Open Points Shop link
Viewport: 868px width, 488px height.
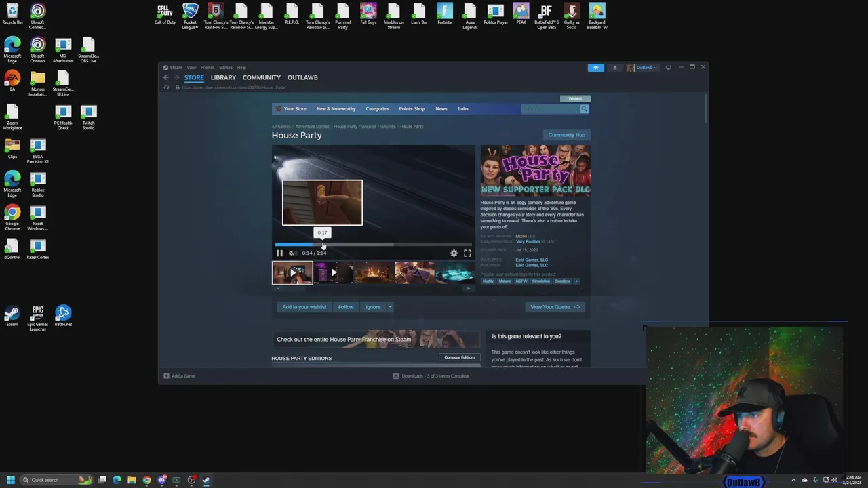[412, 108]
